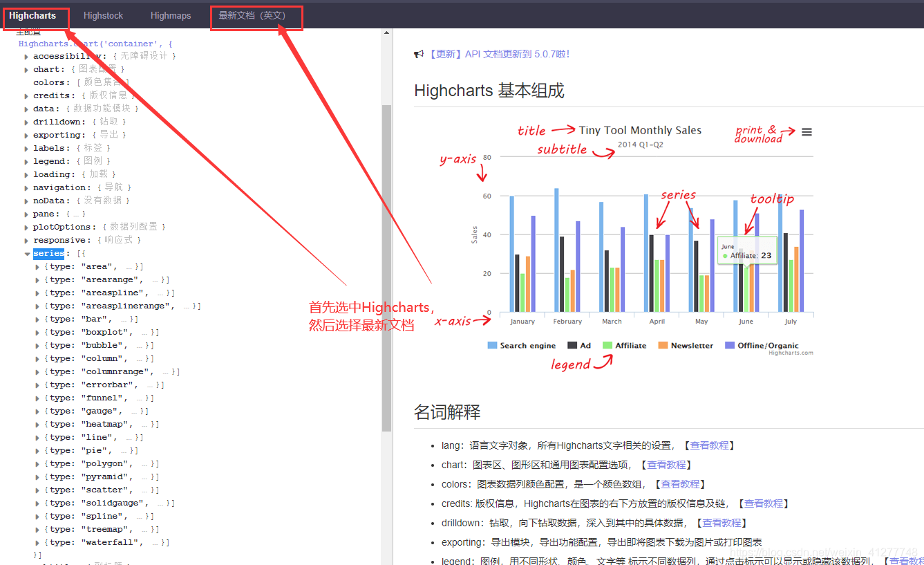The height and width of the screenshot is (565, 924).
Task: Click the Highcharts.chart('container' code line
Action: 95,44
